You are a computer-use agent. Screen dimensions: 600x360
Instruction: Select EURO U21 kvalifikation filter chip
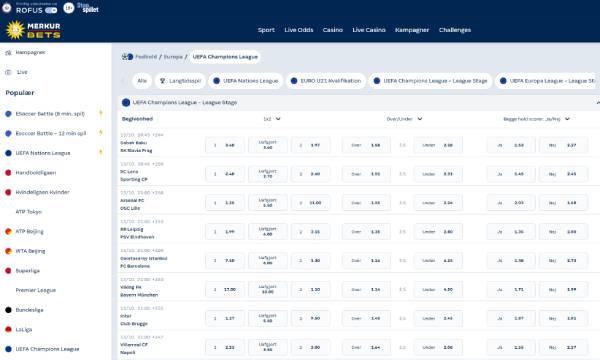click(326, 81)
